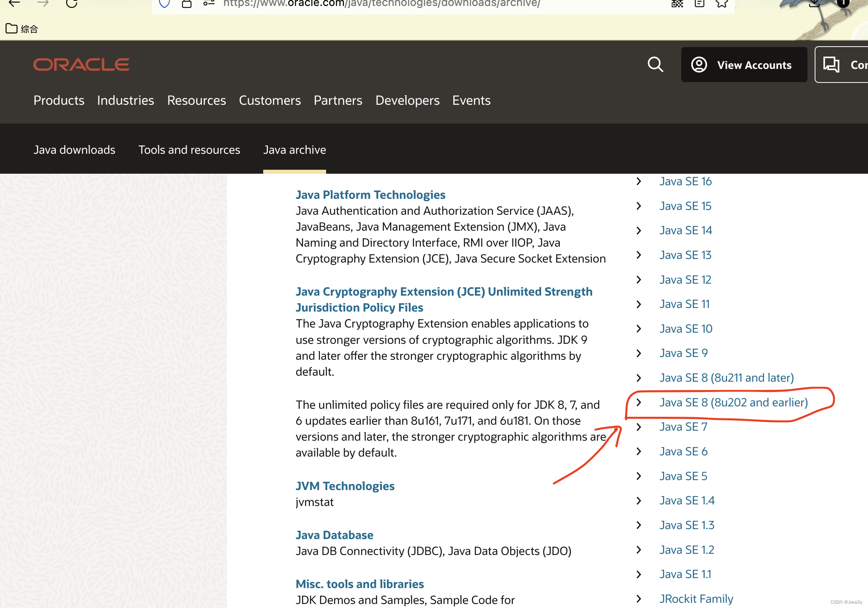Click chevron beside Java SE 5
Image resolution: width=868 pixels, height=608 pixels.
639,476
